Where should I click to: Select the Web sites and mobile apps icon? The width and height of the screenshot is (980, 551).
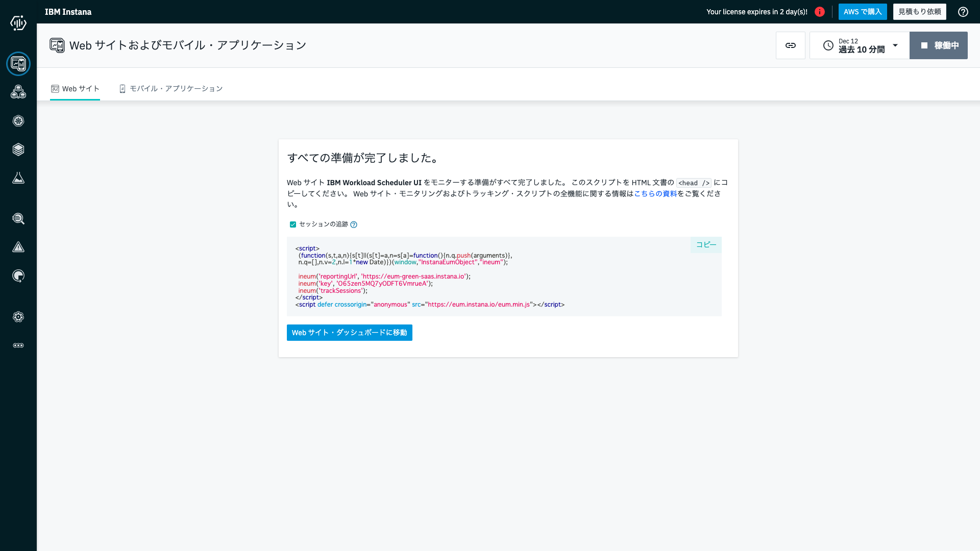18,64
